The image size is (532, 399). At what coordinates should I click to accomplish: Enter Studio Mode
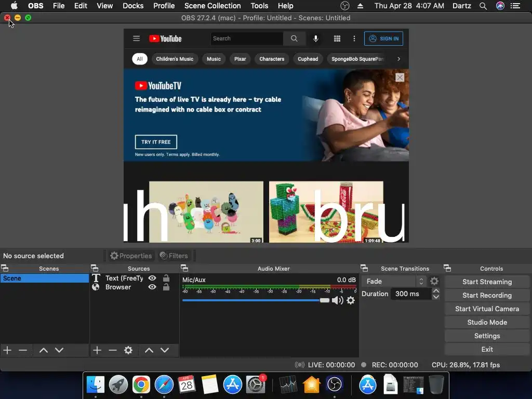click(487, 322)
